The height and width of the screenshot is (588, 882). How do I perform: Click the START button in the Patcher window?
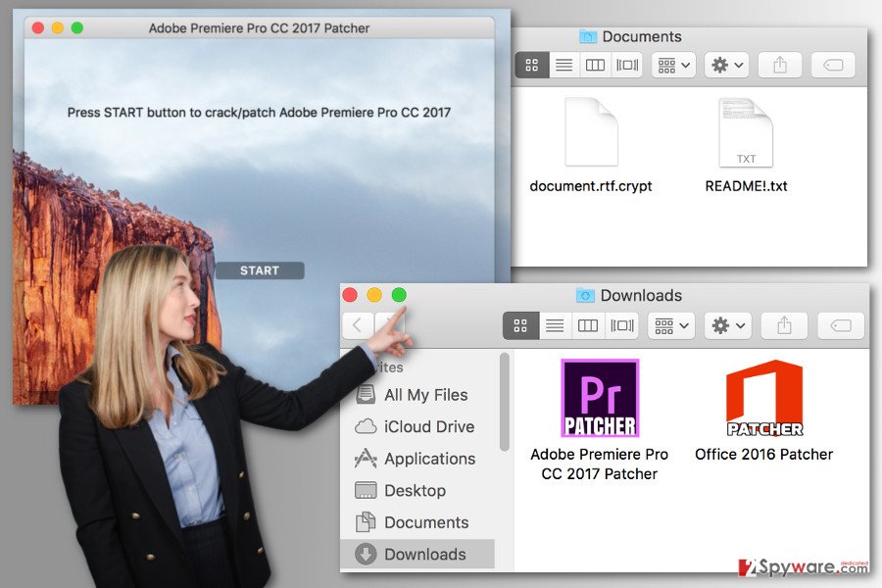(260, 270)
